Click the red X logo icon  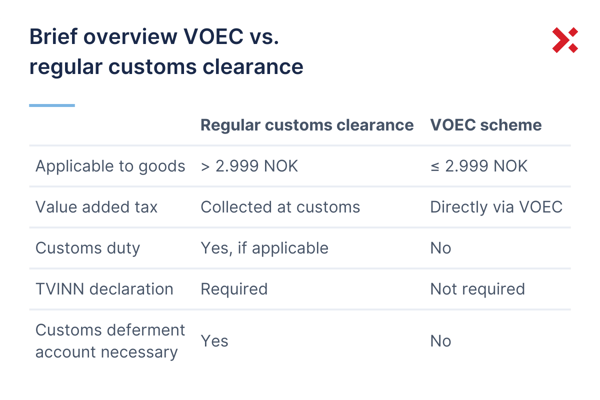point(564,40)
